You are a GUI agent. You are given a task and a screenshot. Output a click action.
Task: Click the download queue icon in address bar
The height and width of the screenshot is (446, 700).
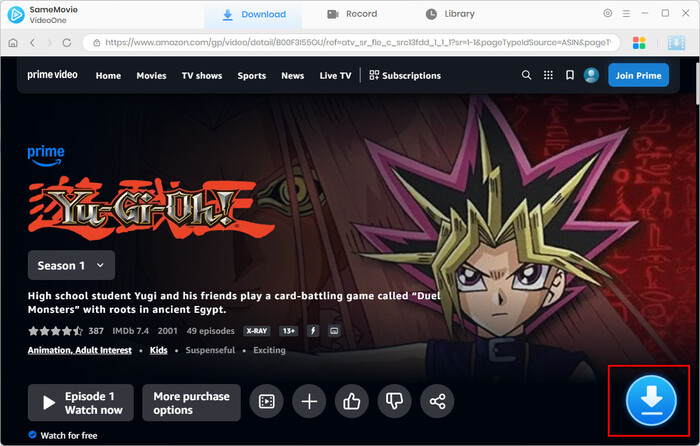point(676,43)
